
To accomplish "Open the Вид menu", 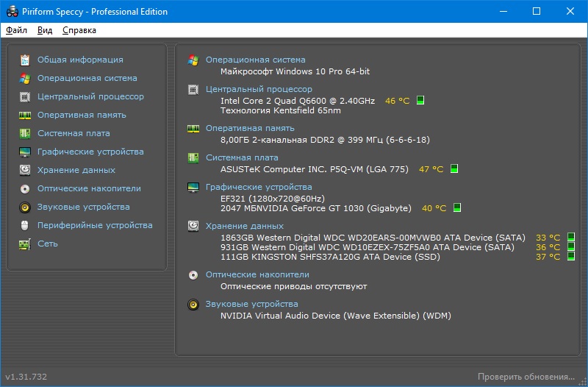I will tap(45, 30).
